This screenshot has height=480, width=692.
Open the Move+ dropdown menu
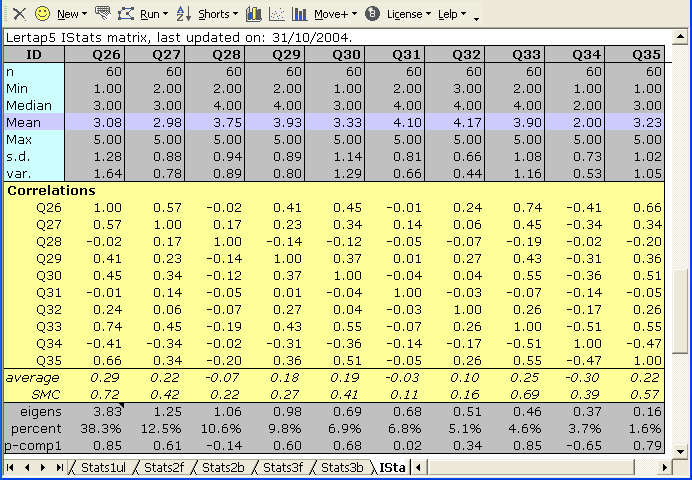pos(335,14)
